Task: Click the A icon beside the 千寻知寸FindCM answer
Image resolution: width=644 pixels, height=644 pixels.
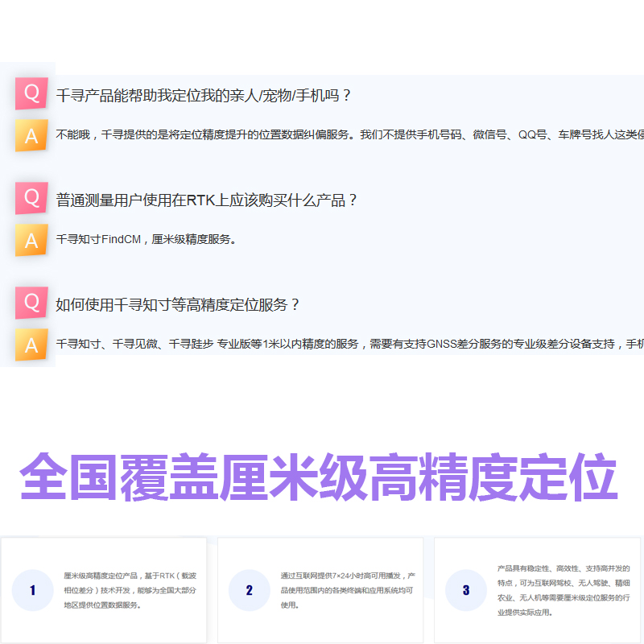Action: pos(31,240)
